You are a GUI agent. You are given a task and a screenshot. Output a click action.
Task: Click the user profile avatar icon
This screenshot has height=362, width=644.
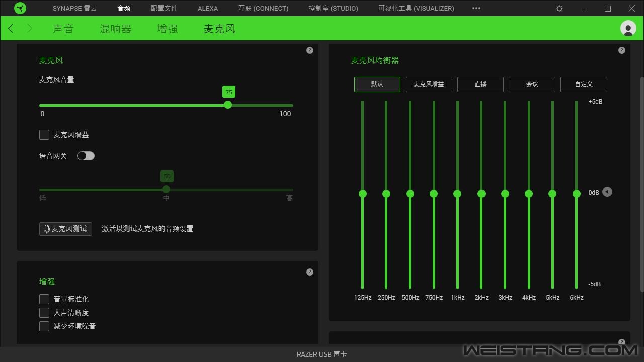point(628,28)
